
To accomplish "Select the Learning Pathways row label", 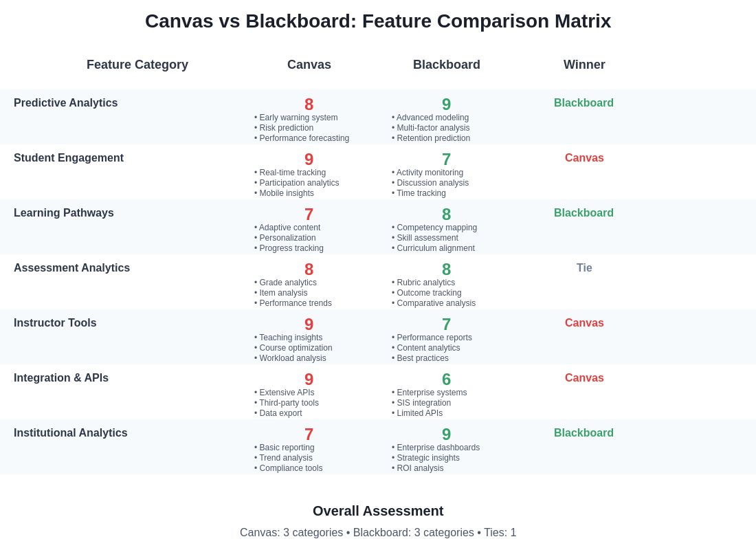I will pyautogui.click(x=64, y=213).
